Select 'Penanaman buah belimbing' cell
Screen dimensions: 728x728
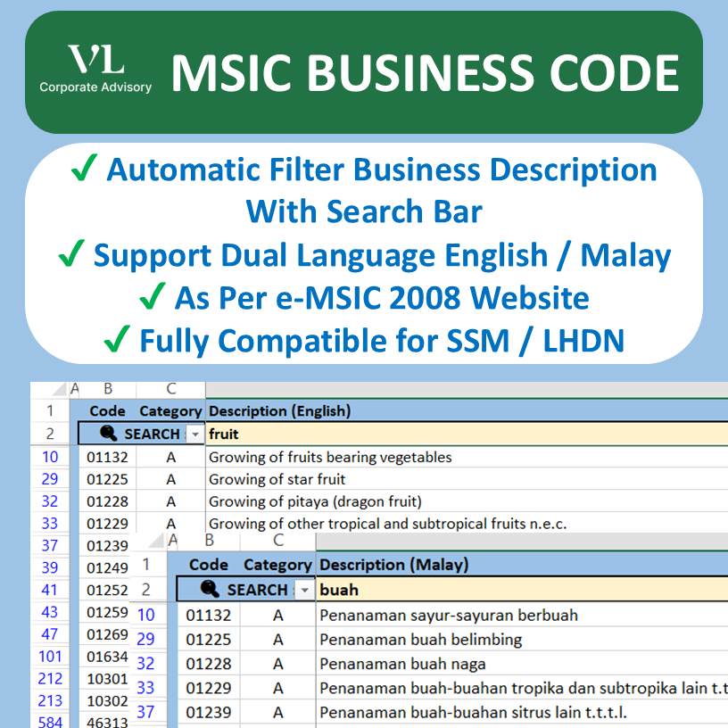522,640
